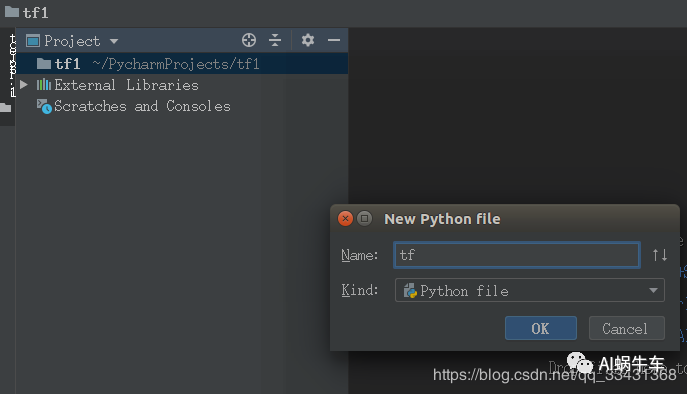Screen dimensions: 687x394
Task: Open Project panel settings gear
Action: [x=308, y=40]
